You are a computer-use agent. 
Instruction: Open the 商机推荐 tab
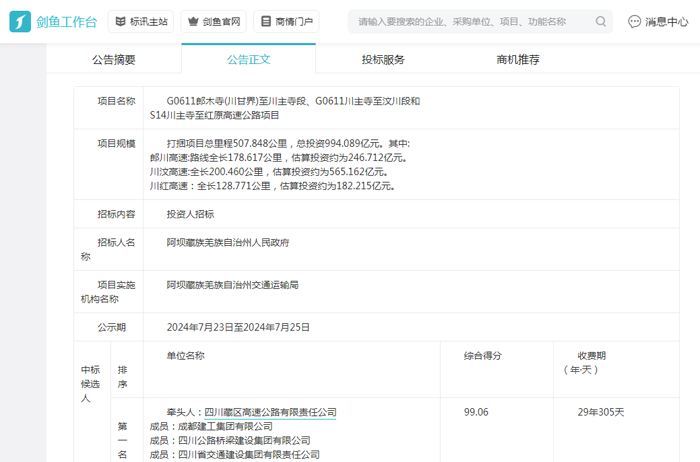(x=518, y=59)
